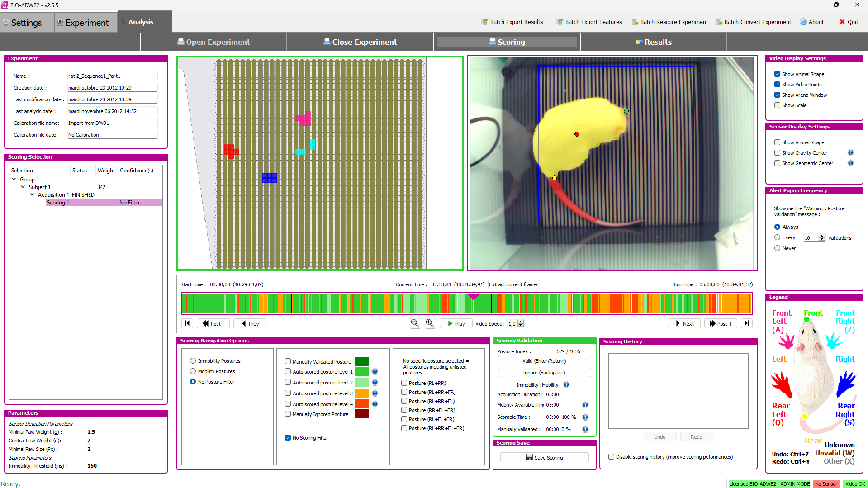The width and height of the screenshot is (868, 488).
Task: Click Extract current frames button
Action: (513, 284)
